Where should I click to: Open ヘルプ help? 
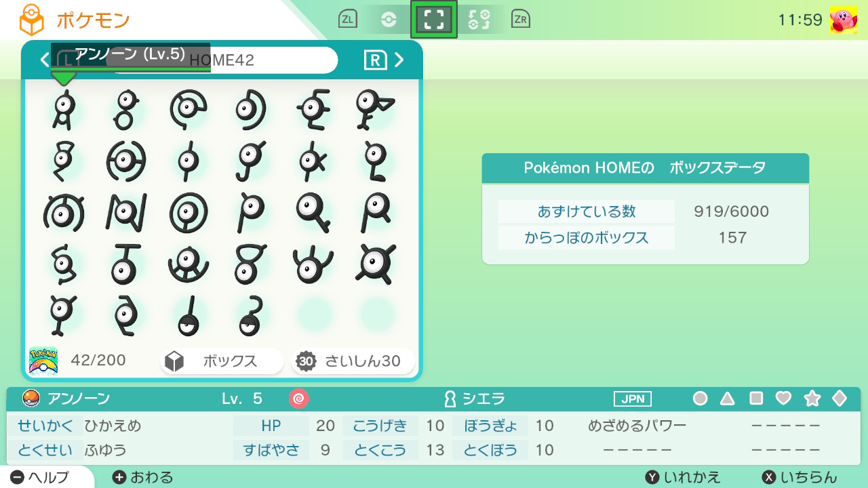[x=41, y=477]
